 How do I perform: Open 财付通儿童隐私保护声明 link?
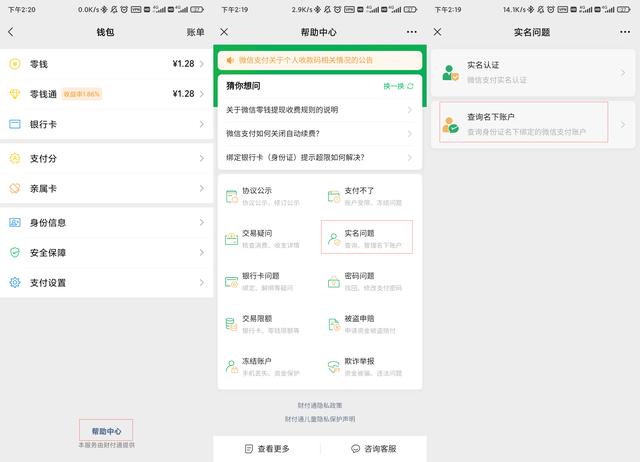tap(320, 419)
